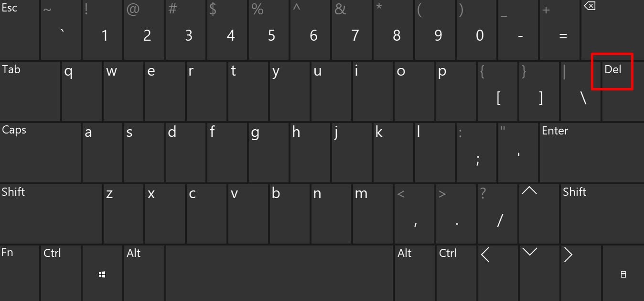
Task: Tap the Enter key
Action: (x=592, y=153)
